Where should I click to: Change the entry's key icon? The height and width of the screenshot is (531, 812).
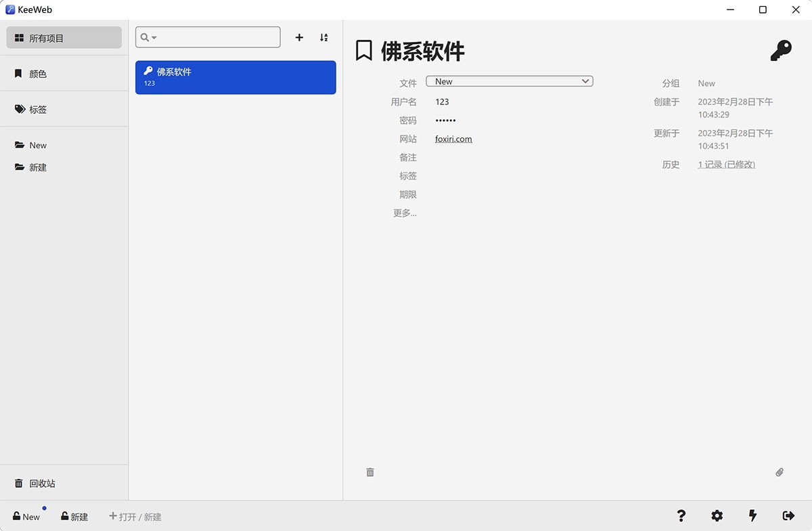781,51
